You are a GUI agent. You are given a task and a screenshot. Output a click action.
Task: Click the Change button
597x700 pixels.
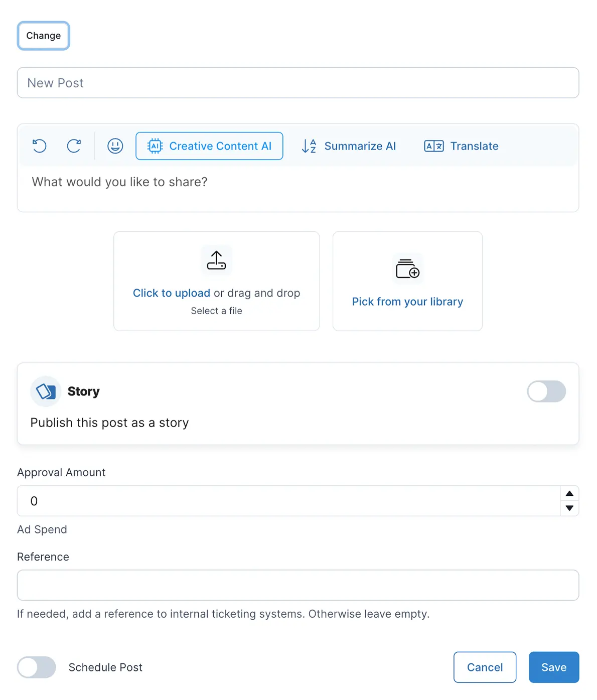coord(43,36)
